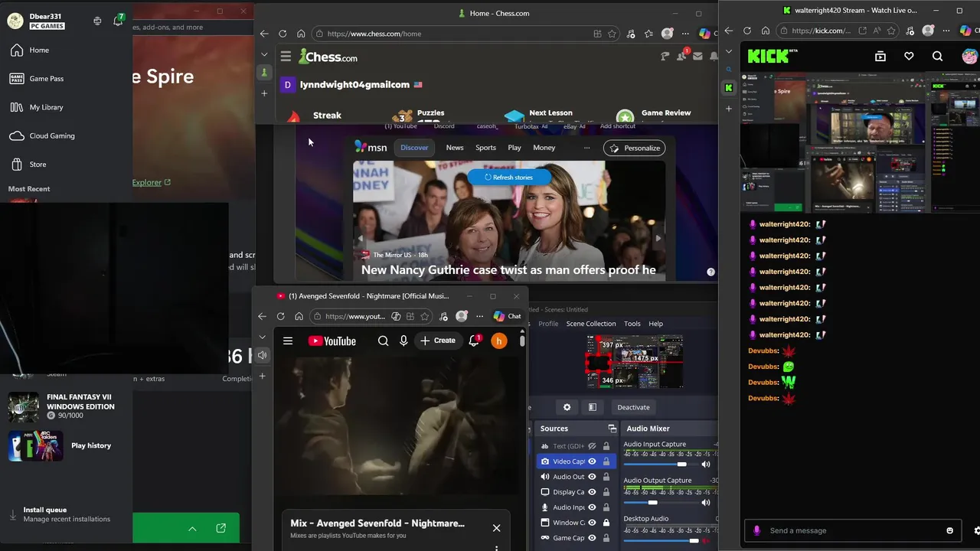Adjust Desktop Audio volume slider
Screen dimensions: 980x551
click(661, 541)
